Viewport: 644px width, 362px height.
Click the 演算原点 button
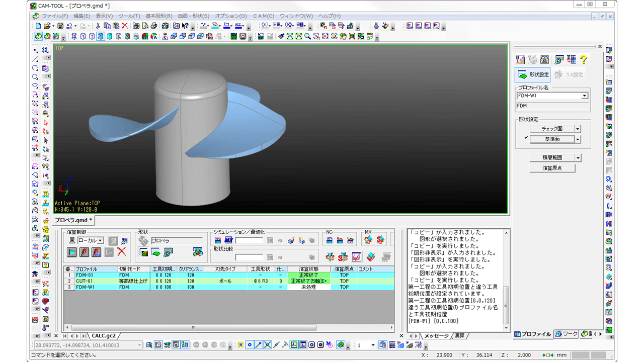pyautogui.click(x=552, y=168)
